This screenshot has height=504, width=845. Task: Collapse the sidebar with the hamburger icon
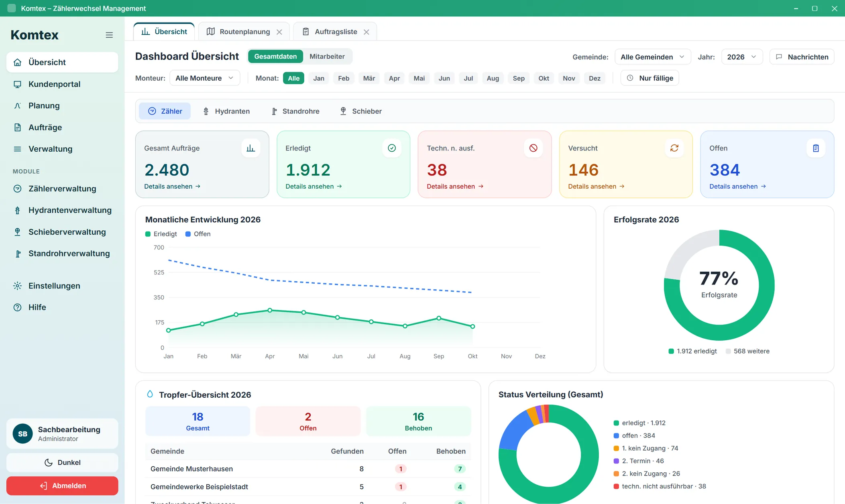point(109,35)
